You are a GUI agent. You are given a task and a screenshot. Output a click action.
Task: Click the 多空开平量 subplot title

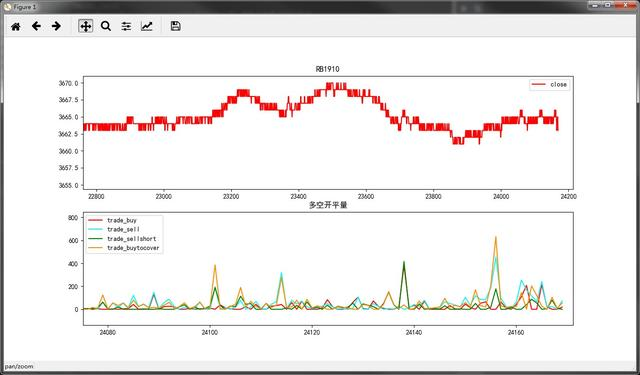point(328,205)
